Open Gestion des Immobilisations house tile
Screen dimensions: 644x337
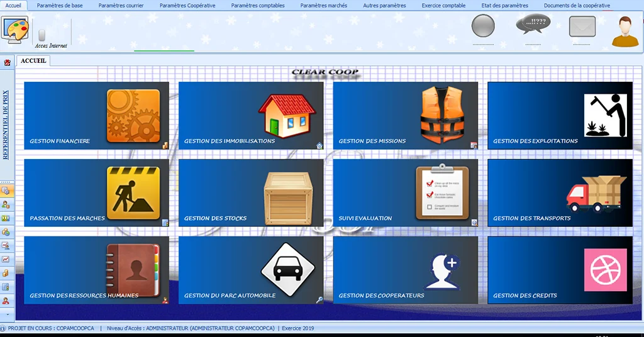point(251,115)
